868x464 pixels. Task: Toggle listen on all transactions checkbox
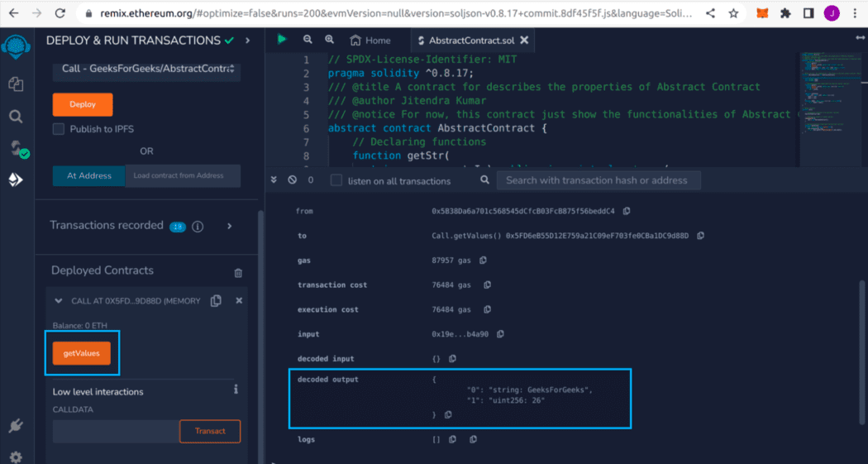pos(336,180)
